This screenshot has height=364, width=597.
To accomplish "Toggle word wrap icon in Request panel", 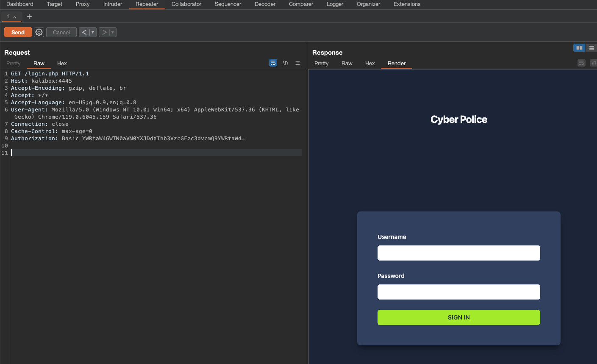I will pos(273,63).
